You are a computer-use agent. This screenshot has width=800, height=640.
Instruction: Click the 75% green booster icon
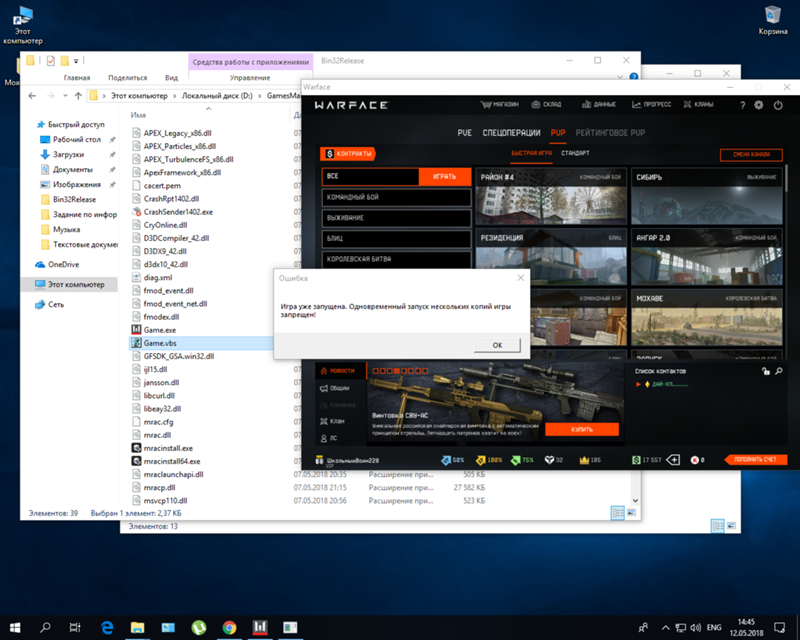[x=515, y=460]
